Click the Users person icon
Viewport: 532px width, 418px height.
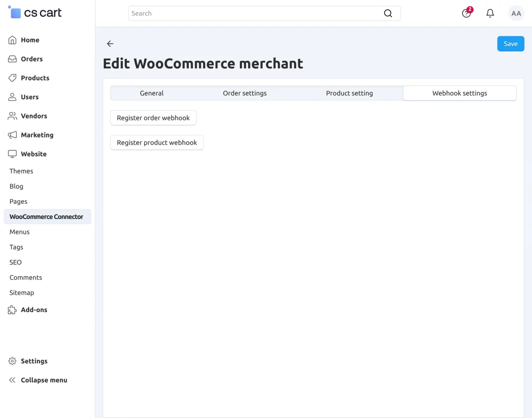pos(12,97)
